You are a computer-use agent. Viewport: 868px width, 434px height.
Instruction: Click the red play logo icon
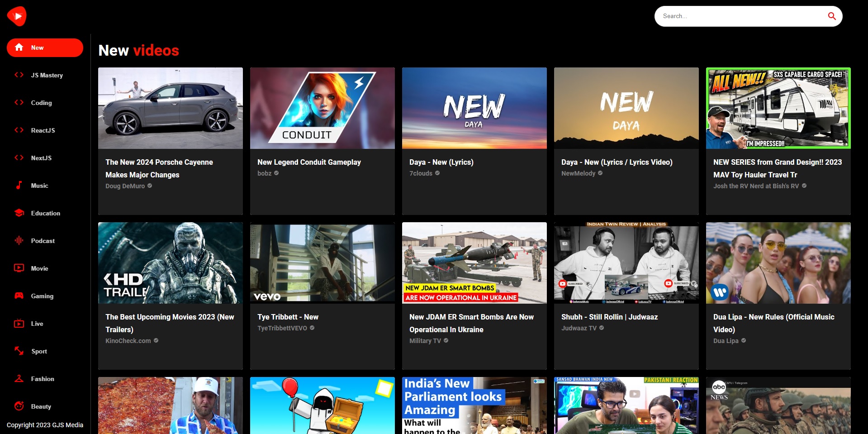tap(17, 16)
